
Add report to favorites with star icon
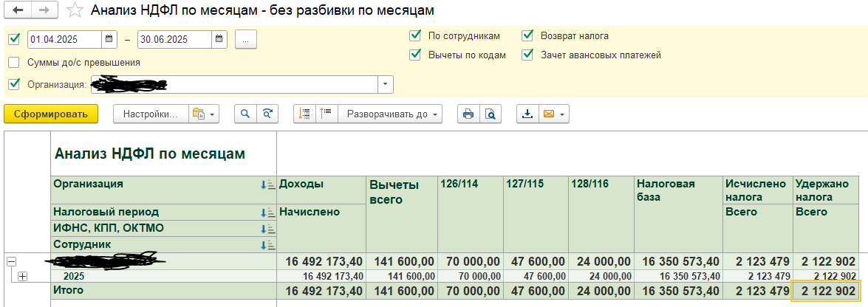point(75,10)
